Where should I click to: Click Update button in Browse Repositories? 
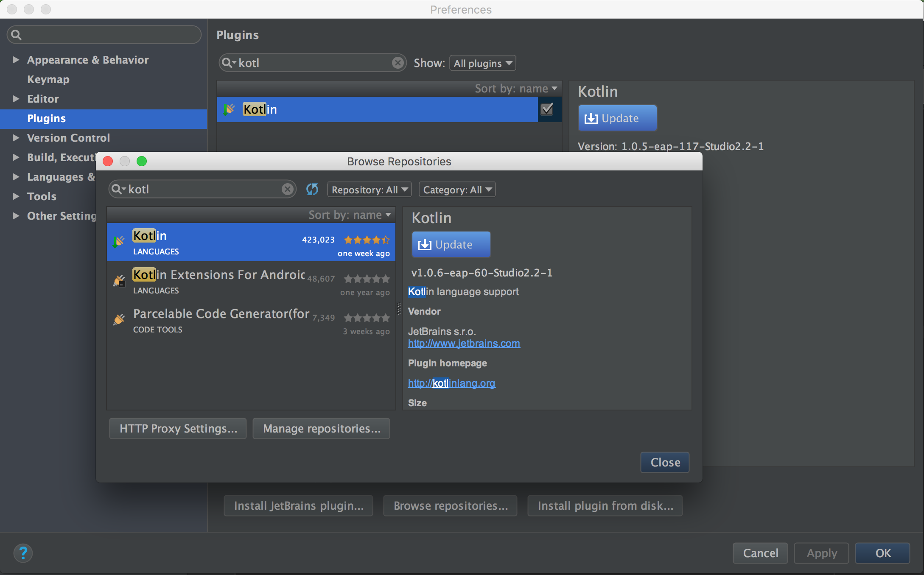(x=451, y=245)
